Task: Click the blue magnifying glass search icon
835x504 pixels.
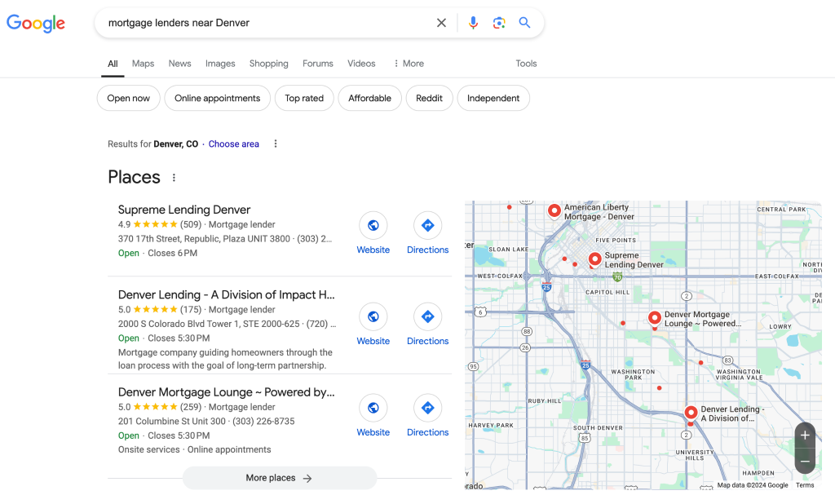Action: tap(524, 23)
